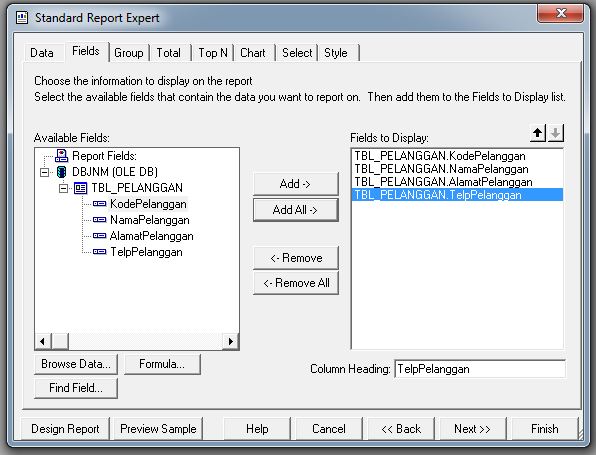The width and height of the screenshot is (596, 455).
Task: Open the Select tab
Action: [x=297, y=53]
